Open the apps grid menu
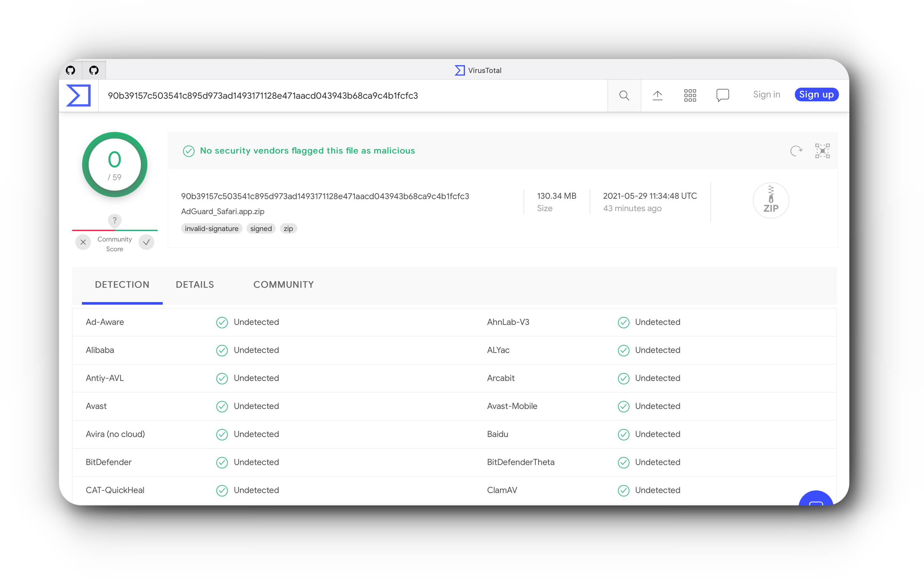Screen dimensions: 924x580 (x=690, y=95)
